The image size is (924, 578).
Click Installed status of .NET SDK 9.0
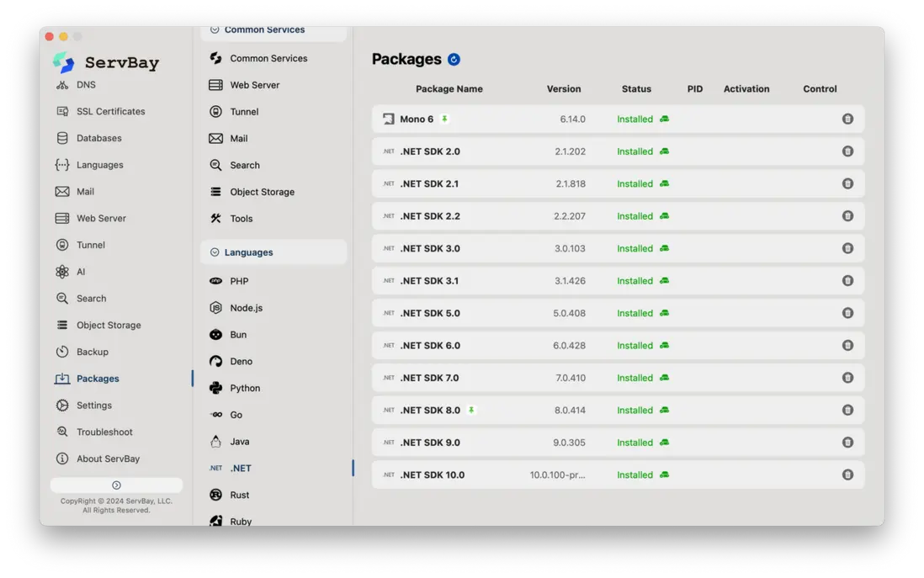(x=635, y=443)
